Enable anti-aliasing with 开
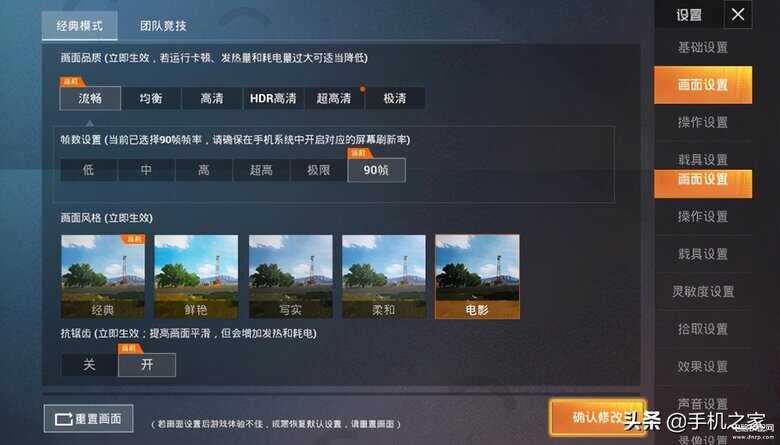 [x=147, y=365]
